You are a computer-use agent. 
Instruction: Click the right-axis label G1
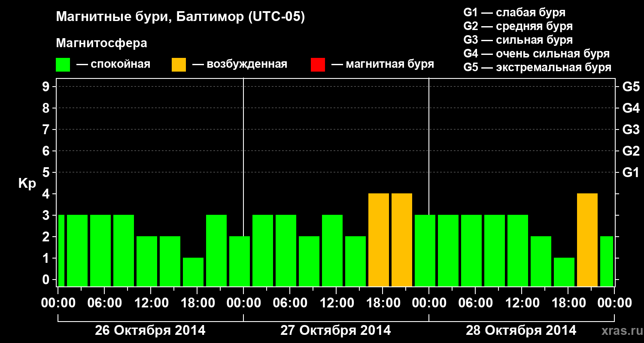point(631,172)
